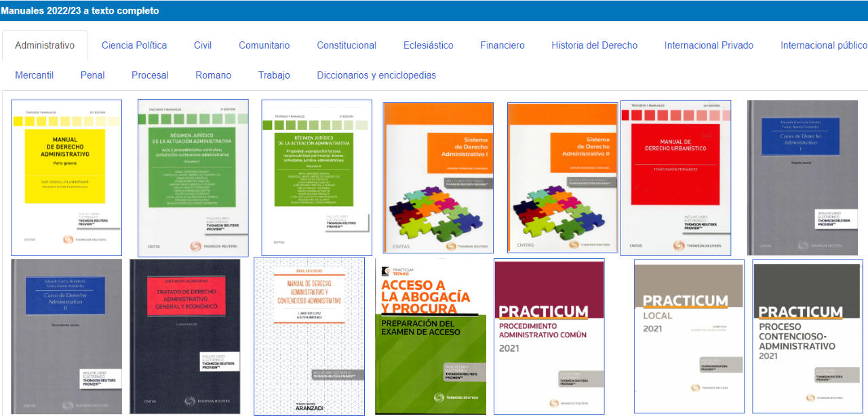Open the Internacional público tab
The image size is (868, 416).
tap(824, 45)
